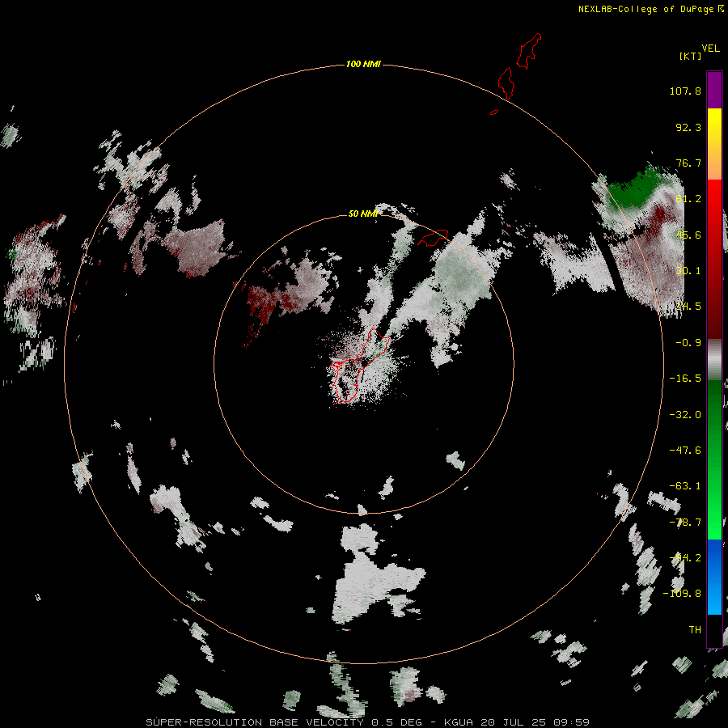
Task: Click the Rota island outline near 50 NMI ring
Action: click(x=434, y=237)
